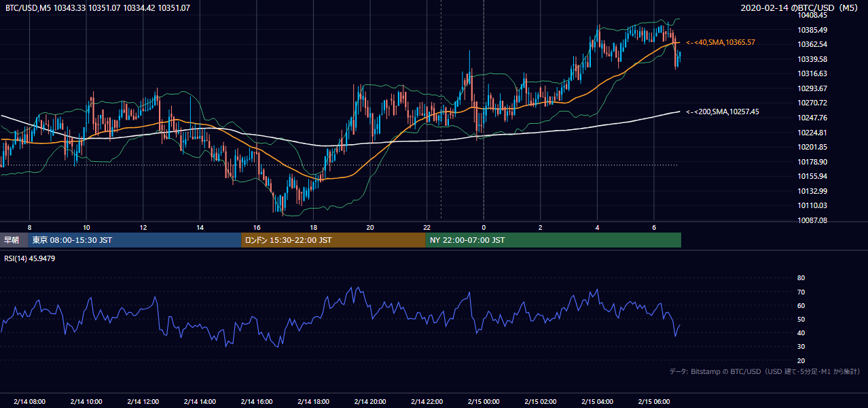Screen dimensions: 868x408
Task: Click hour tick 16 under price chart
Action: coord(257,227)
